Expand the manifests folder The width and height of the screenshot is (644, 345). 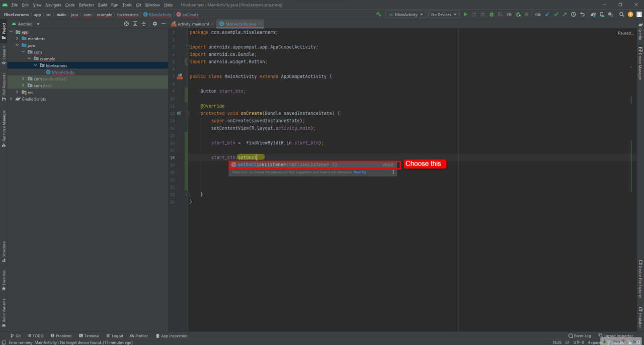tap(17, 39)
